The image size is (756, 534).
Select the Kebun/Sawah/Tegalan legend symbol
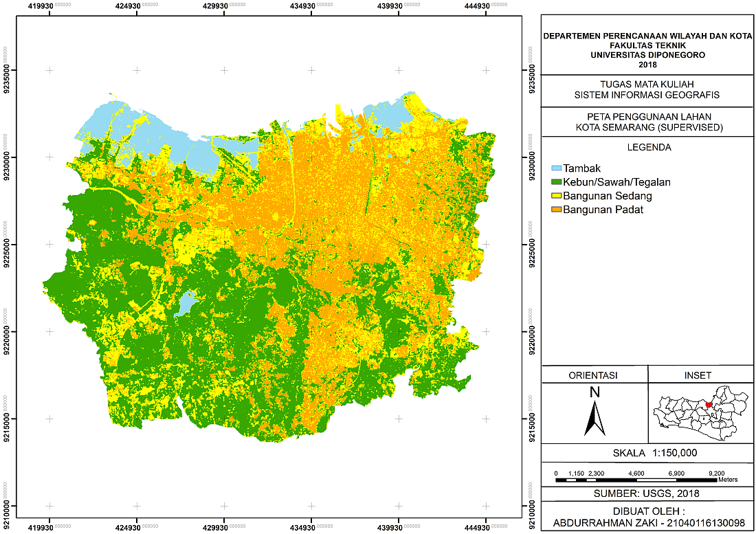tap(556, 181)
